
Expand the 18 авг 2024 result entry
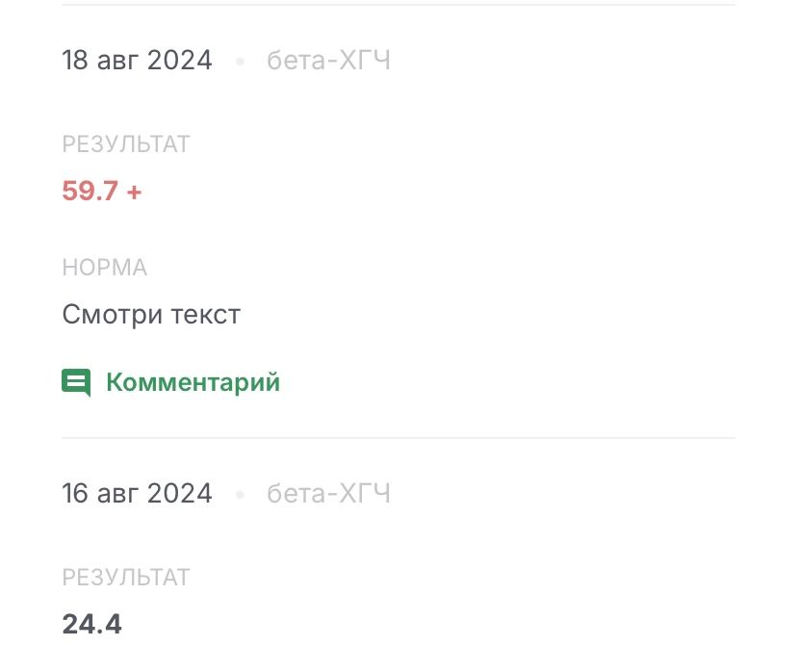click(138, 60)
